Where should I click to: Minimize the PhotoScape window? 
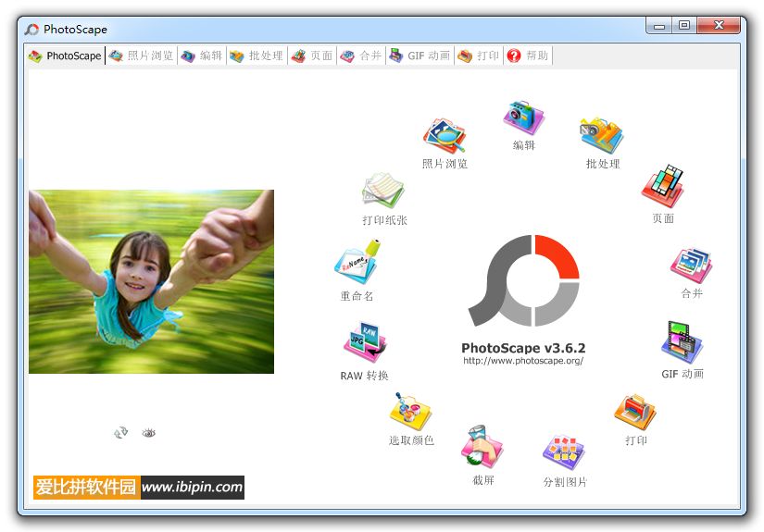[x=659, y=25]
